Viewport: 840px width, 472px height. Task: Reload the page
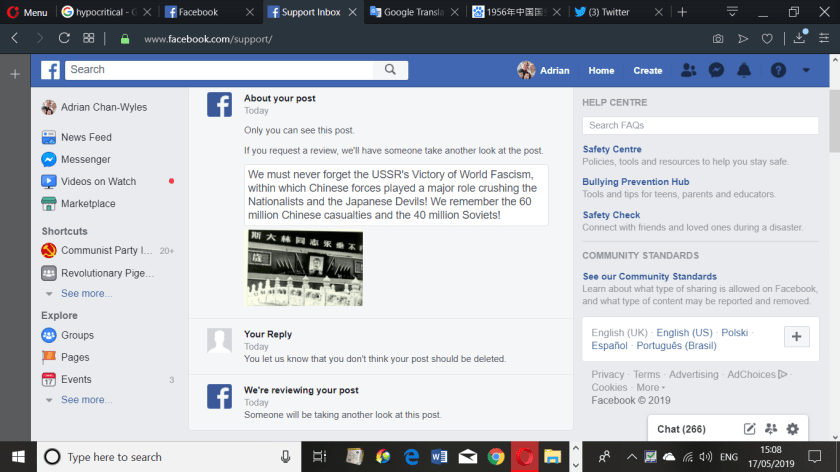coord(64,39)
